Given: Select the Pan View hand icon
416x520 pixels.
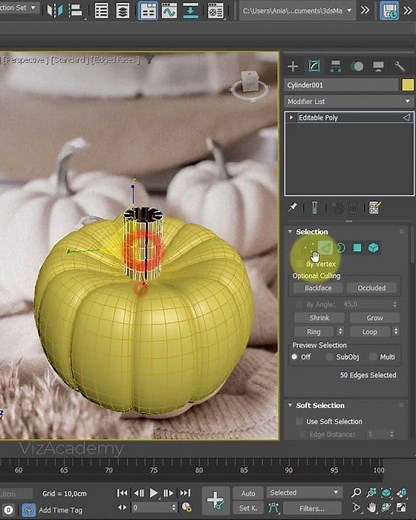Looking at the screenshot, I should tap(371, 508).
